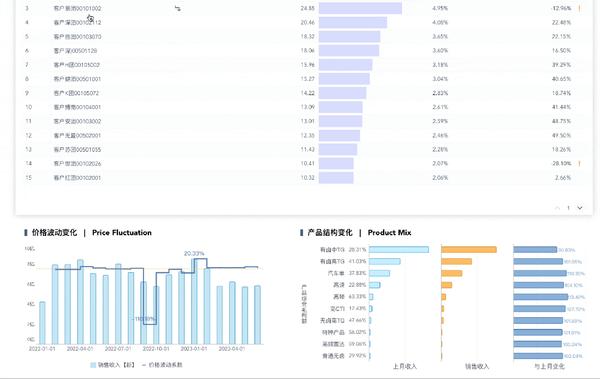Select value 14.22 in row 9

pos(308,93)
